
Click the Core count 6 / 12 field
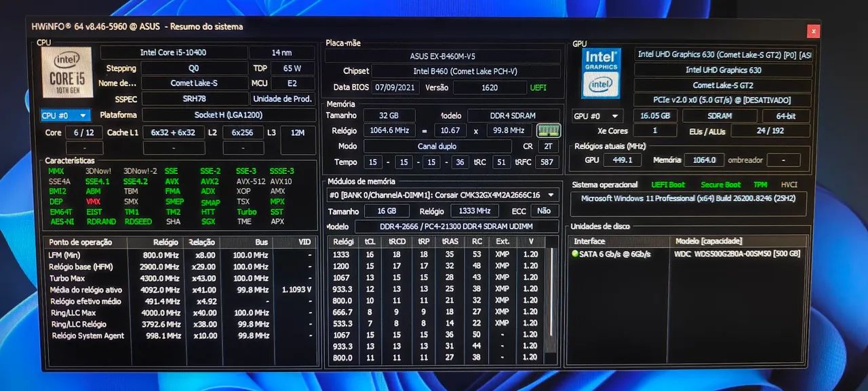coord(84,132)
